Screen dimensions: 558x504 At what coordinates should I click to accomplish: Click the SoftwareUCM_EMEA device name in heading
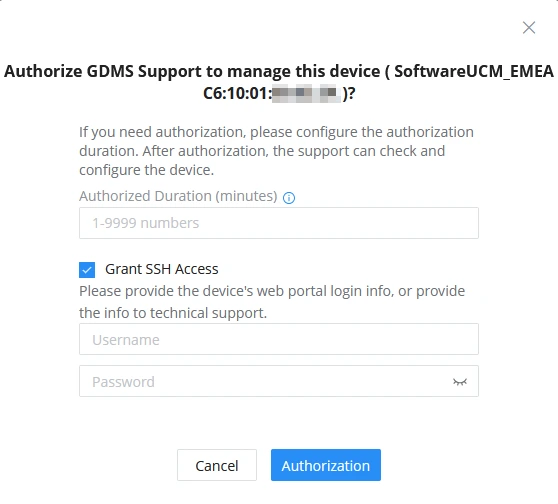[x=474, y=71]
